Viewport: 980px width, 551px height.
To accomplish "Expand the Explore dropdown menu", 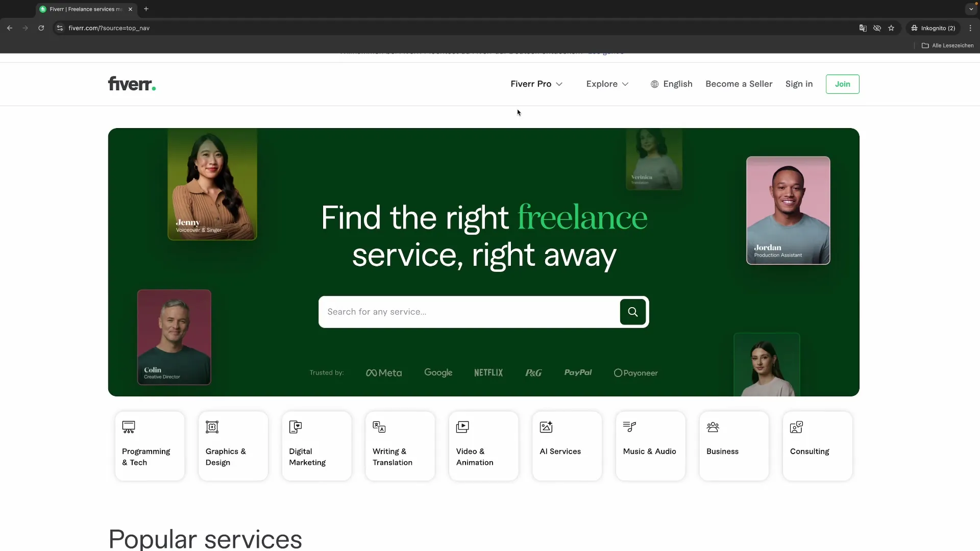I will click(607, 84).
